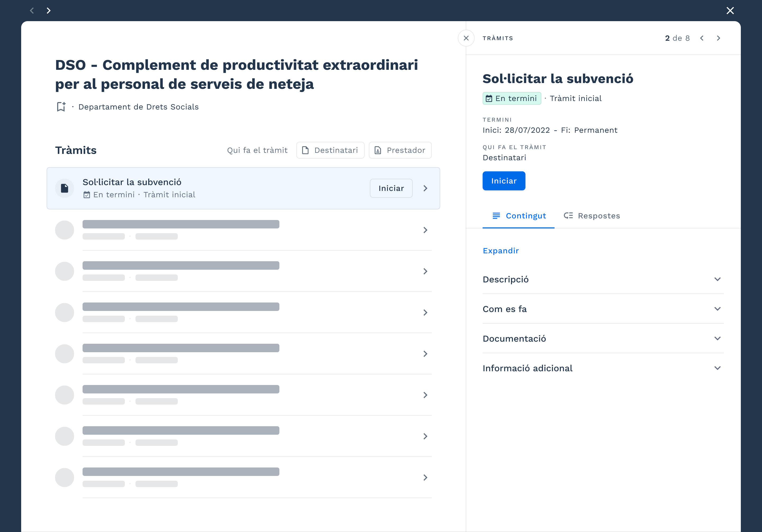Click the side panel heading Sol·licitar la subvenció
Screen dimensions: 762x532
coord(558,79)
